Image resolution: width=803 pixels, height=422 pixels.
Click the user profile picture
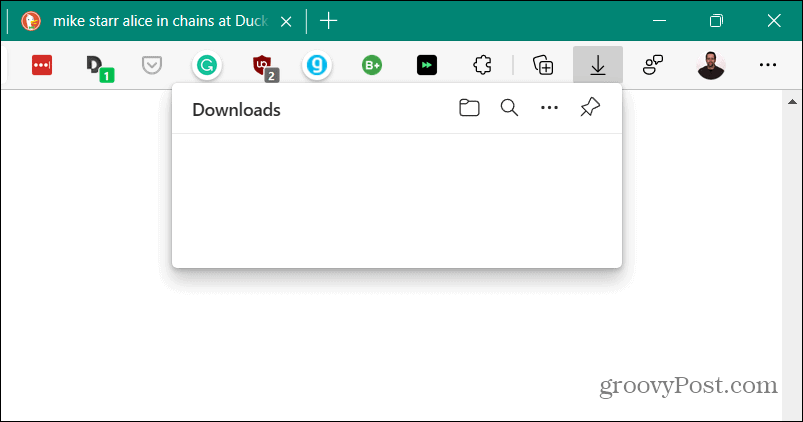click(711, 65)
